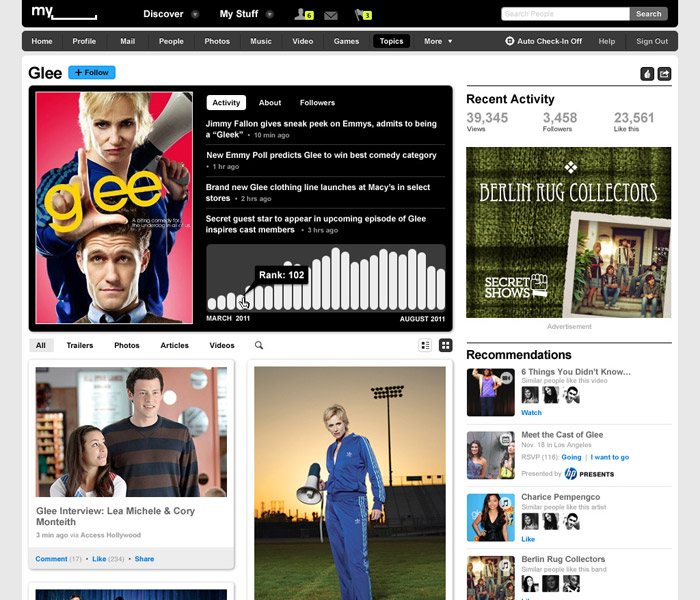Click Comment on the Glee Interview post
The width and height of the screenshot is (700, 600).
[x=51, y=559]
